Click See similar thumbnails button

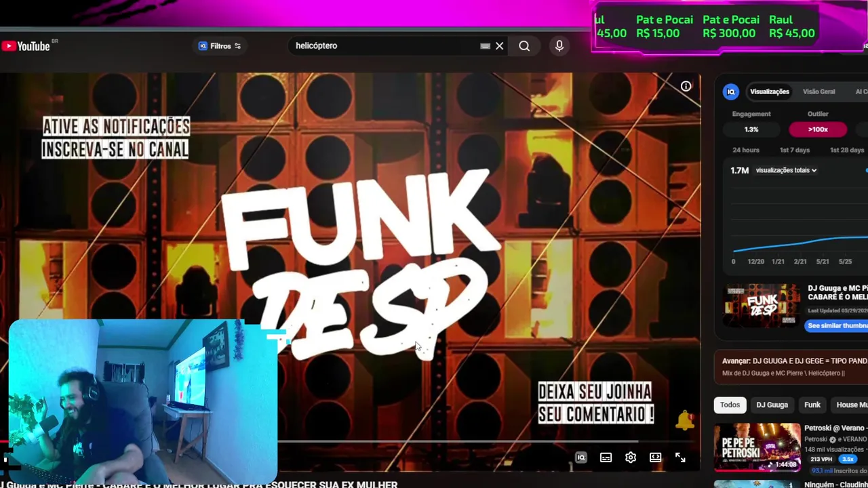pos(837,326)
